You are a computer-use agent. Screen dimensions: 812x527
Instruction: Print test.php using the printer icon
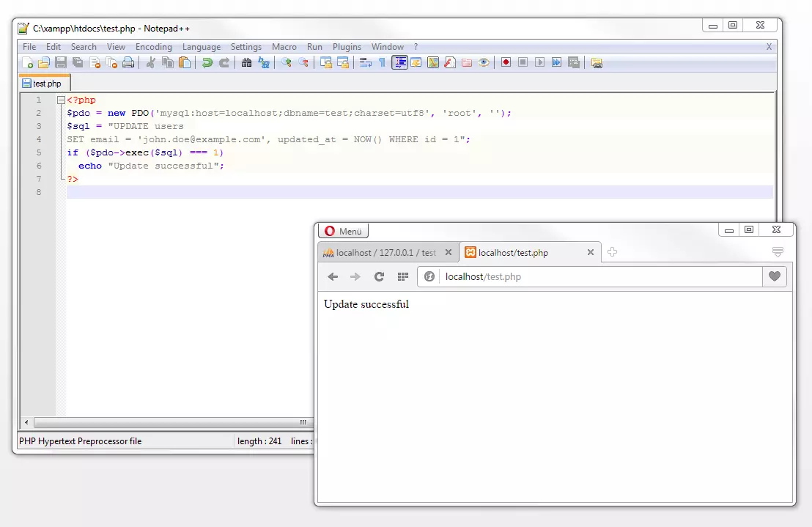point(128,62)
